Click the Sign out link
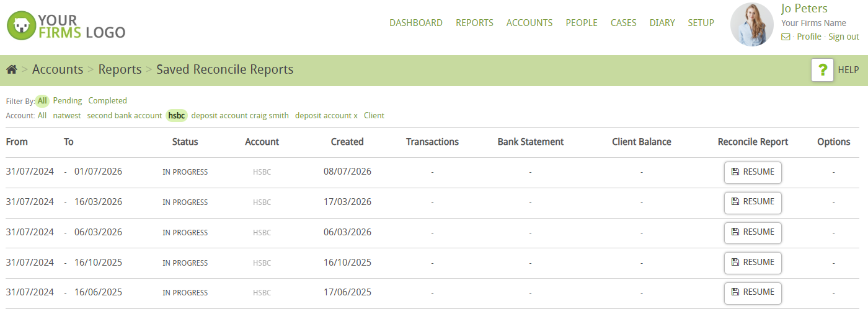The image size is (868, 309). tap(844, 37)
